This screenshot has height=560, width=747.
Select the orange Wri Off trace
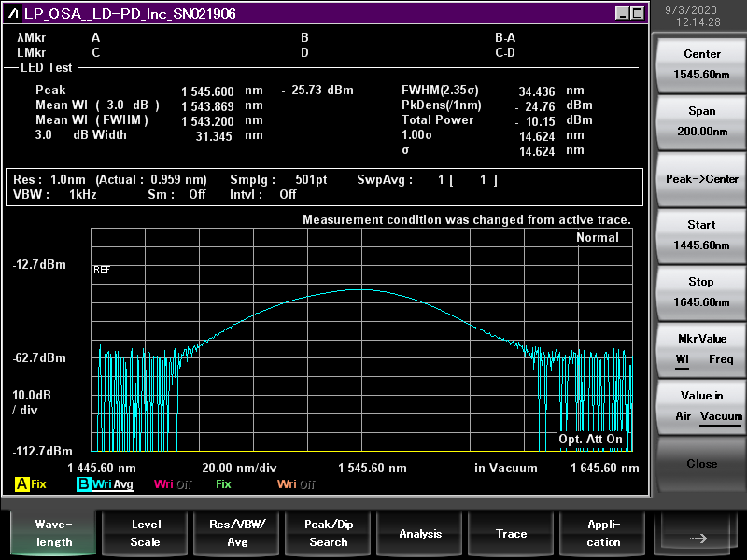click(x=296, y=484)
